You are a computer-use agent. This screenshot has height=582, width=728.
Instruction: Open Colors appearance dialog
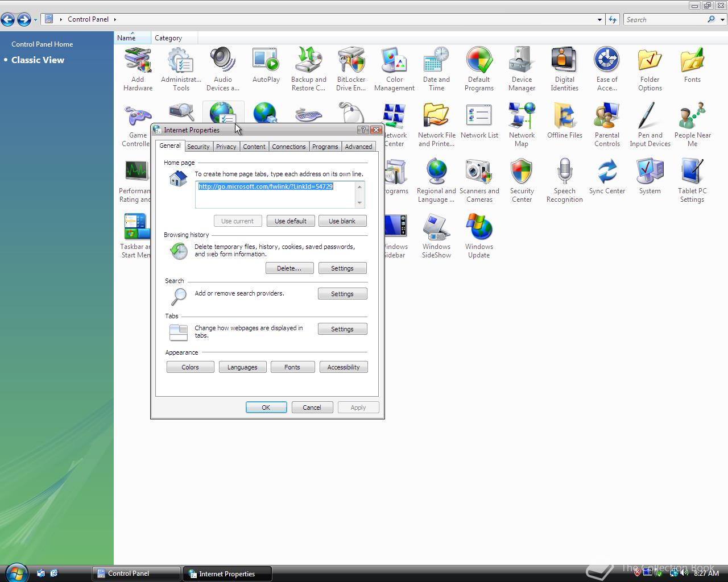pos(191,367)
